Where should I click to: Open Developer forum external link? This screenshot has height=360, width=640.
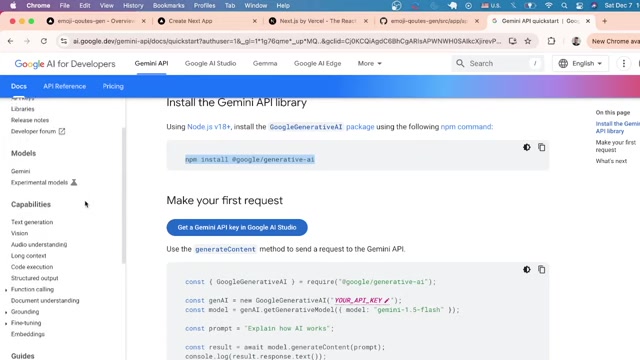[38, 131]
